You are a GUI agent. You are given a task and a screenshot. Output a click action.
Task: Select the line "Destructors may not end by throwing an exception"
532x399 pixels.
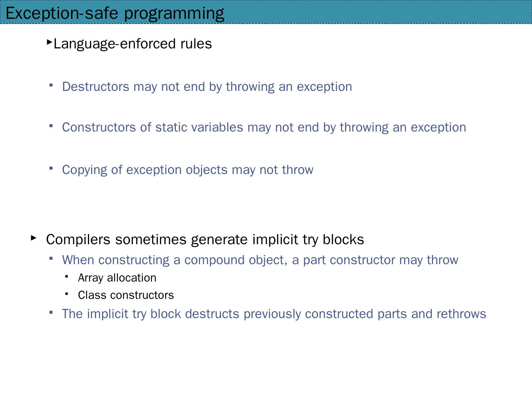(207, 87)
